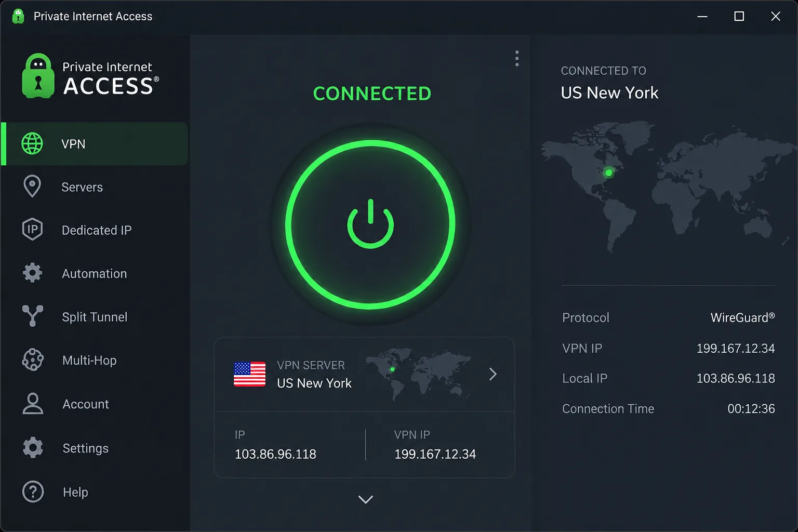Click the connection time 00:12:36

pos(751,409)
